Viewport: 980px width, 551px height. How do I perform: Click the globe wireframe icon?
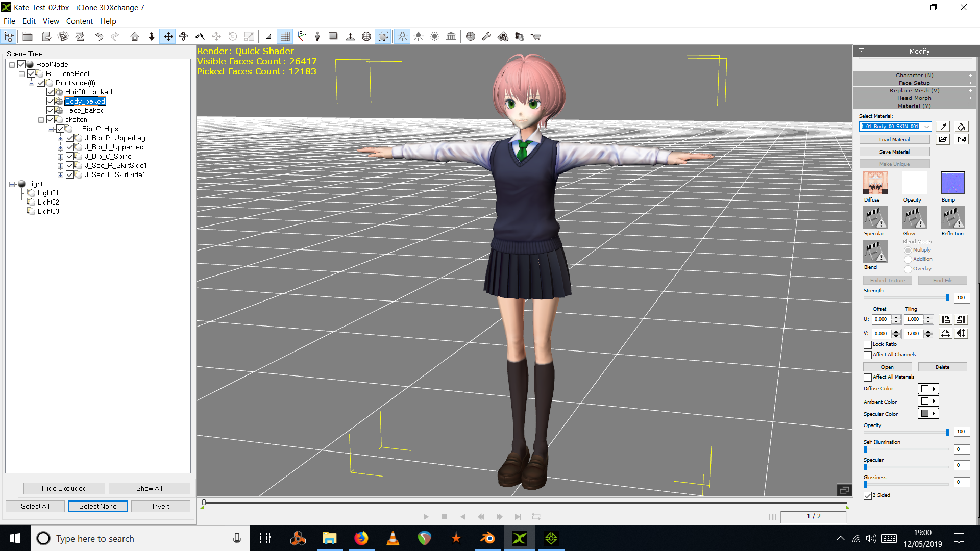366,36
